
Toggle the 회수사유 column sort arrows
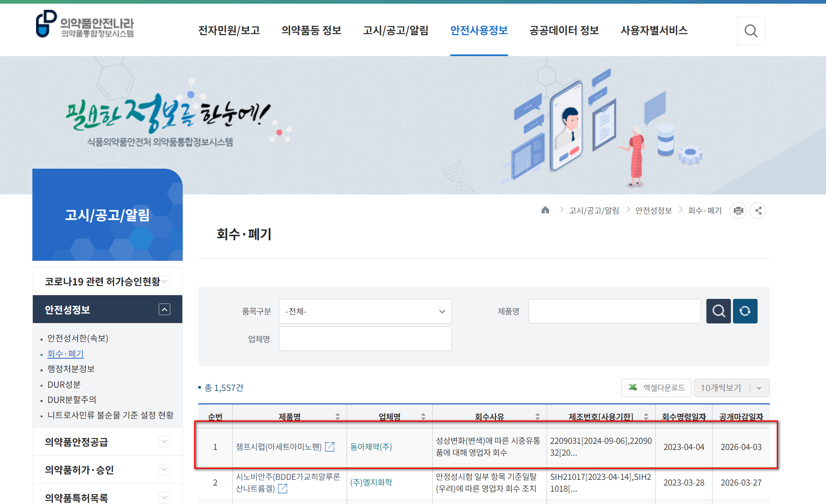click(x=538, y=416)
